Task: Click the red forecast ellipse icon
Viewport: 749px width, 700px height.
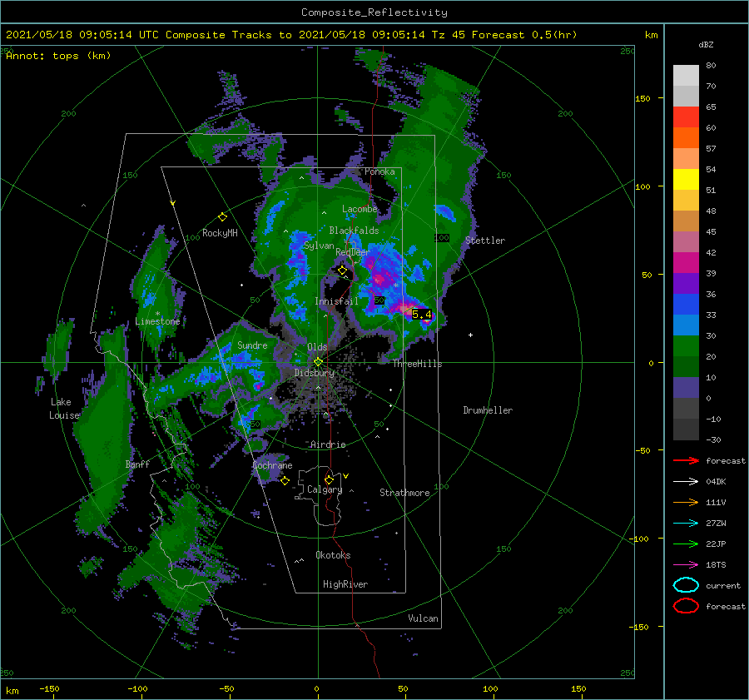Action: [x=686, y=606]
